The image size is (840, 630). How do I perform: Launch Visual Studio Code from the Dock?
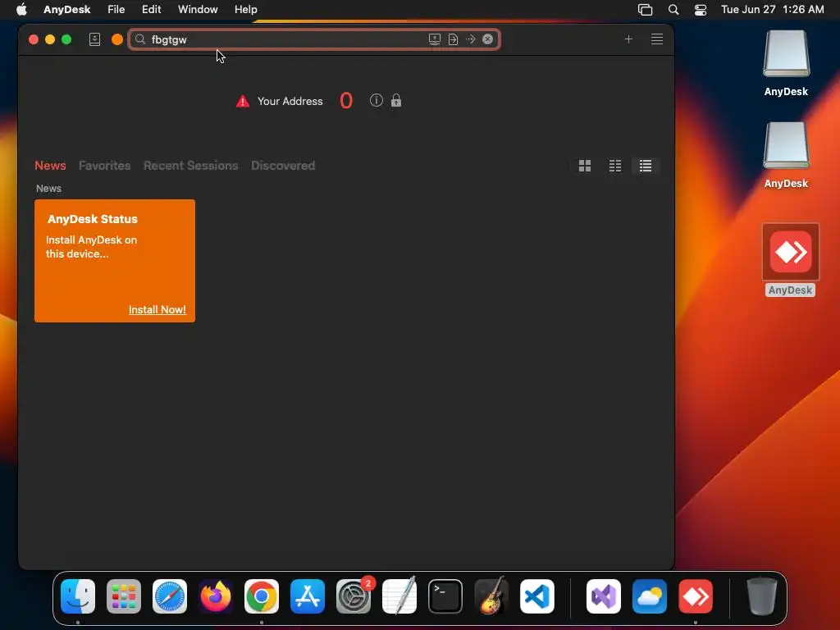pos(537,596)
